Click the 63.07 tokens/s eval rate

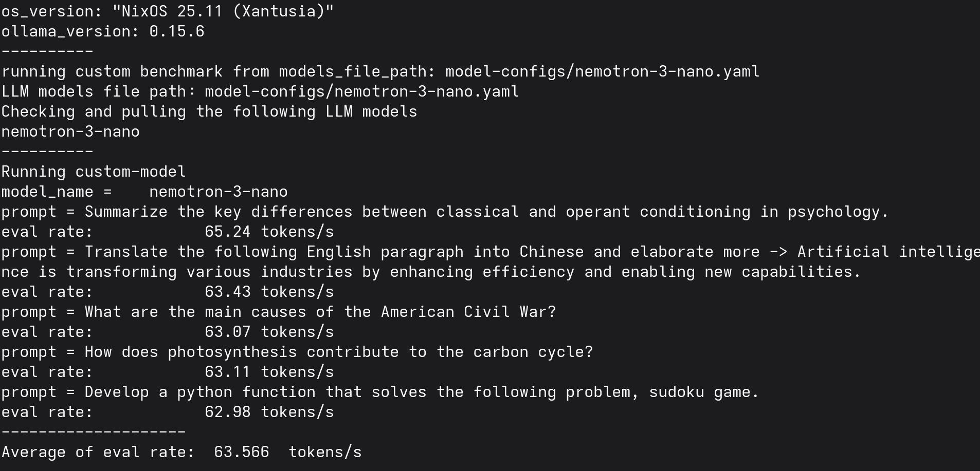point(269,332)
